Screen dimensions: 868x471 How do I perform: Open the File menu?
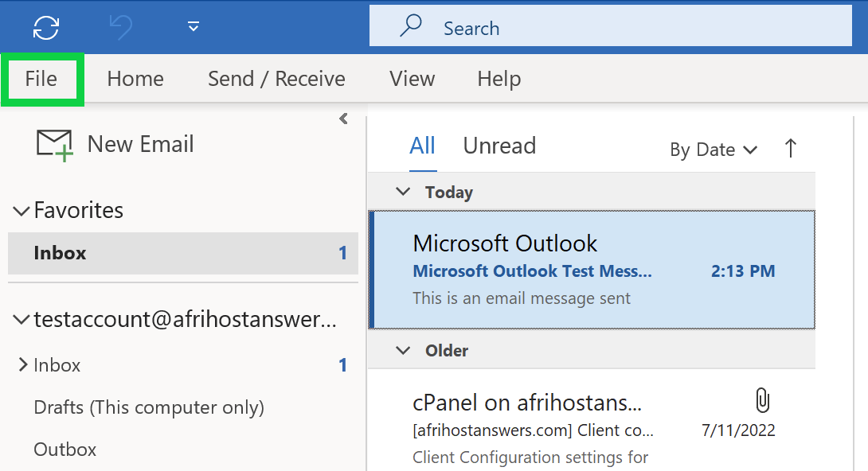coord(41,79)
